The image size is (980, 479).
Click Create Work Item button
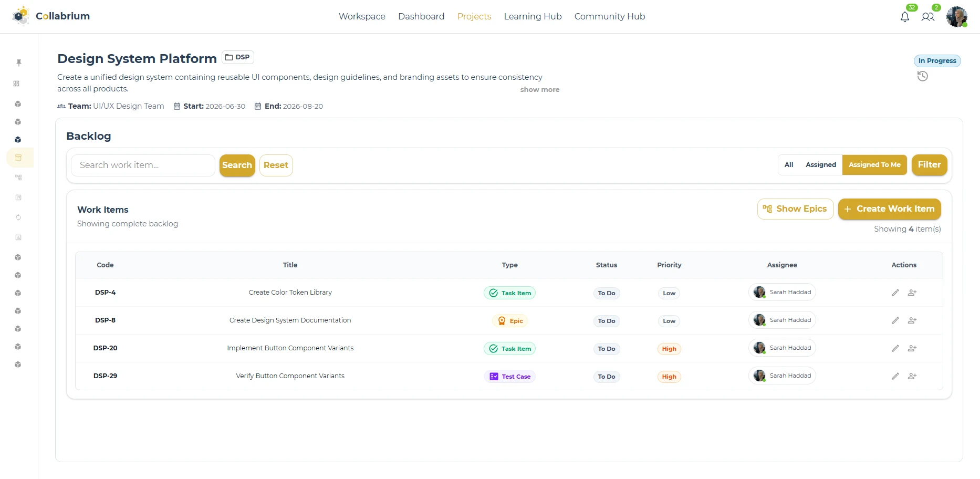(889, 209)
